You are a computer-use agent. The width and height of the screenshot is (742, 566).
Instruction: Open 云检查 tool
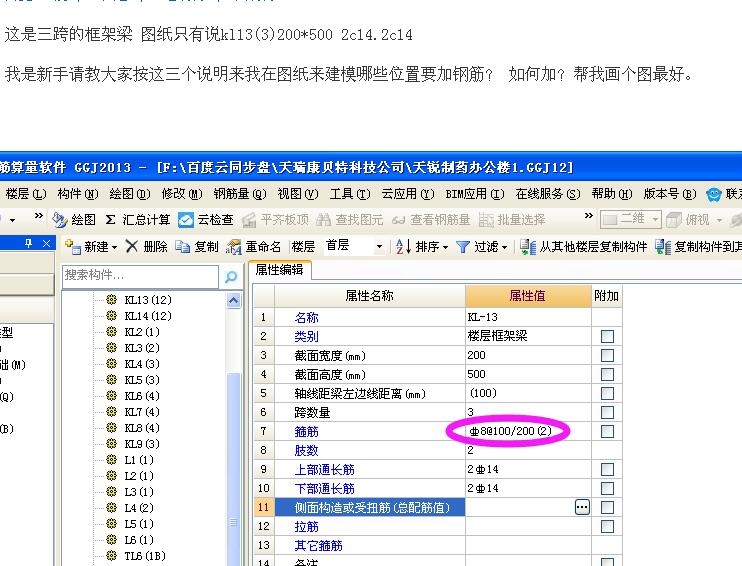[x=186, y=220]
